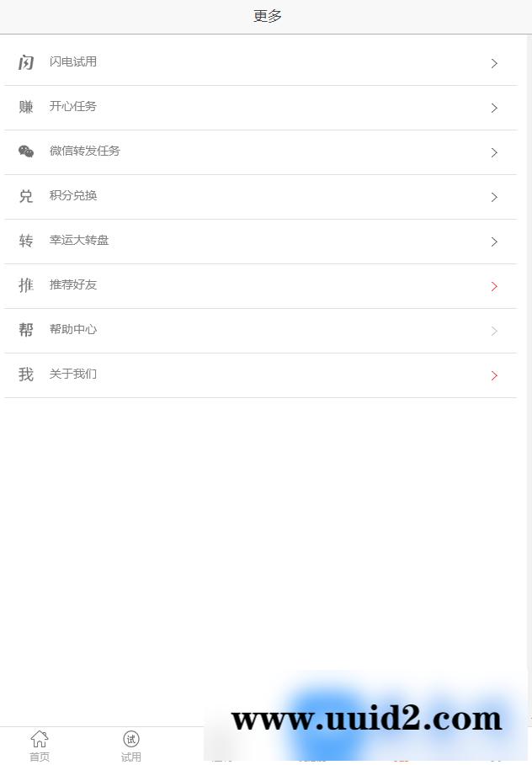Screen dimensions: 532x765
Task: Click the chevron on the 关于我们 row
Action: click(494, 375)
